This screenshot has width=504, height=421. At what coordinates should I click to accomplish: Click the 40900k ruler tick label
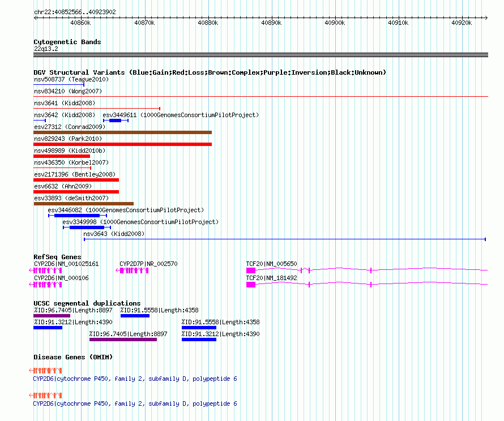pyautogui.click(x=335, y=23)
